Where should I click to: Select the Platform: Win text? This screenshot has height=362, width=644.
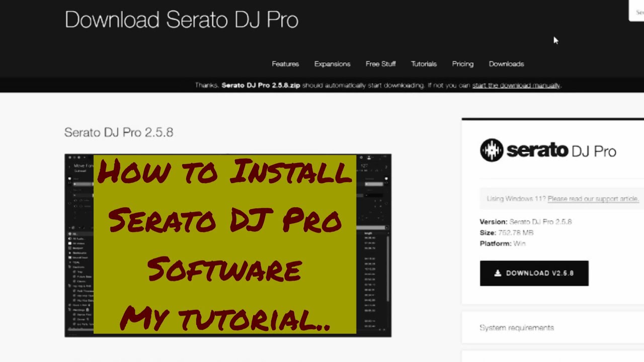pyautogui.click(x=503, y=243)
